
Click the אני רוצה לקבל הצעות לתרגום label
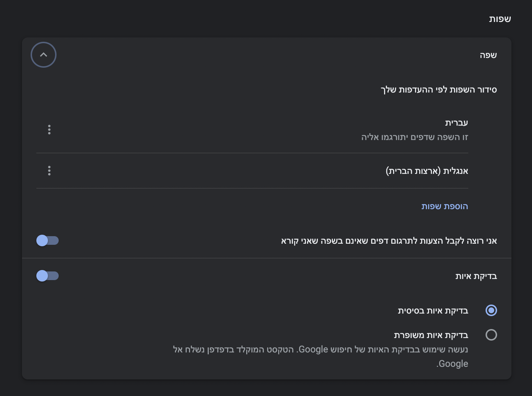click(389, 241)
